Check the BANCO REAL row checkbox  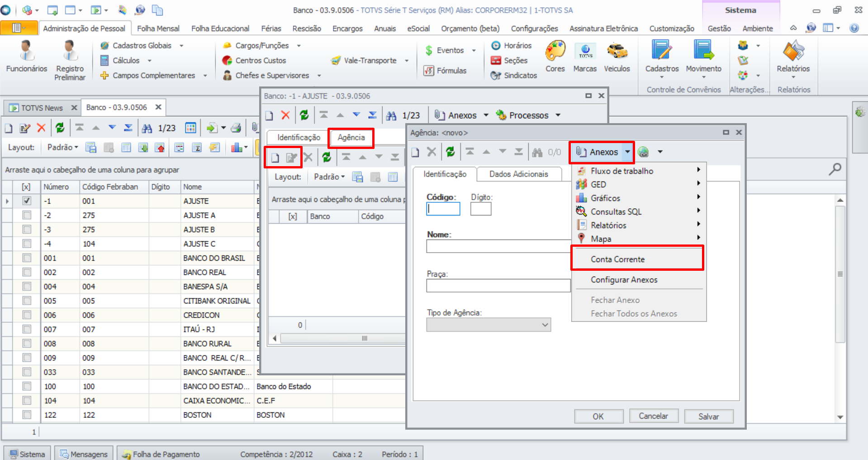point(27,272)
